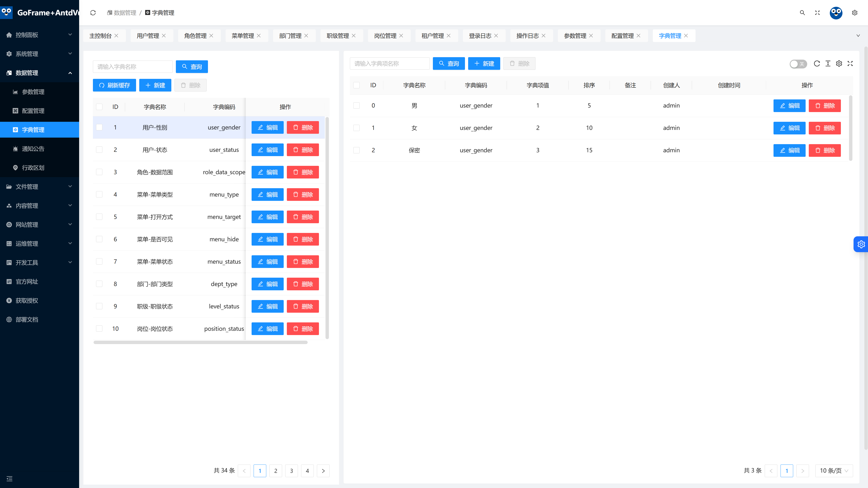Image resolution: width=868 pixels, height=488 pixels.
Task: Delete the menu_type dictionary row
Action: coord(303,195)
